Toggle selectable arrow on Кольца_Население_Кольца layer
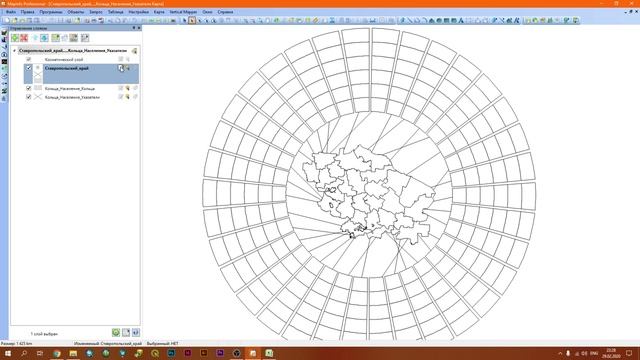Screen dimensions: 640x360 tap(128, 88)
